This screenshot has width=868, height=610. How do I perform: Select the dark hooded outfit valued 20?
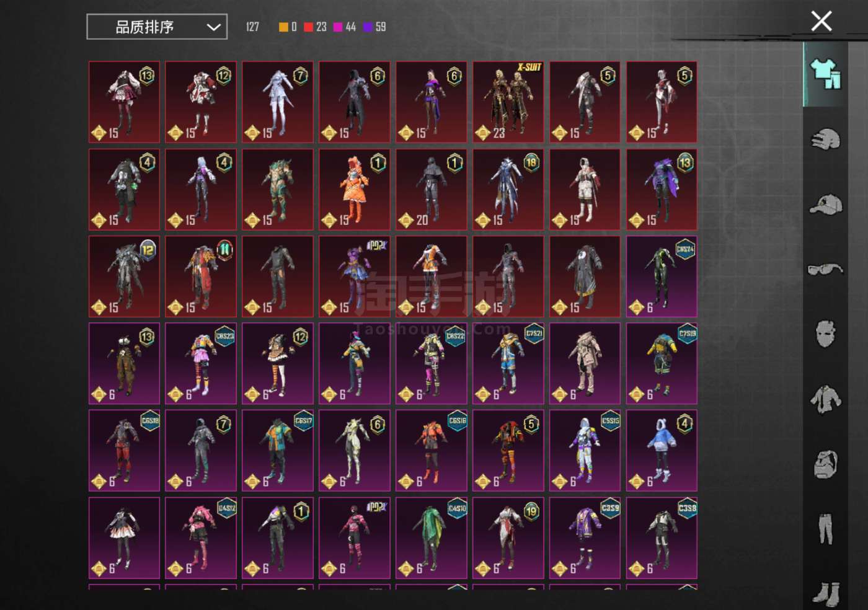432,190
